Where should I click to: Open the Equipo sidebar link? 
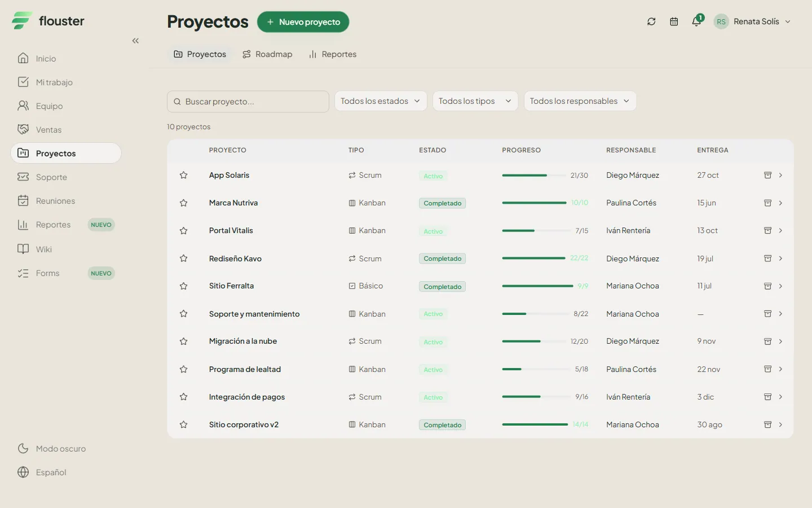pyautogui.click(x=66, y=106)
